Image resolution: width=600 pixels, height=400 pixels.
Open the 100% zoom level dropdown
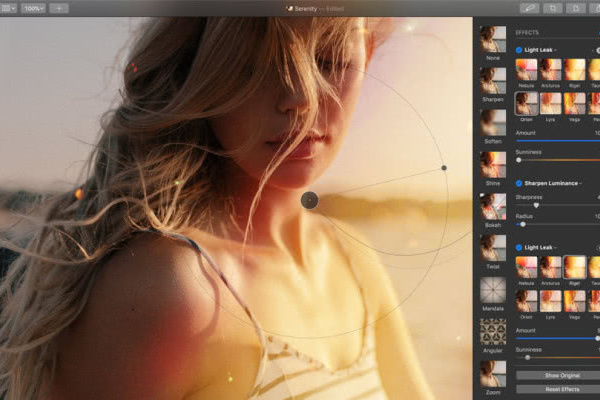pyautogui.click(x=33, y=8)
